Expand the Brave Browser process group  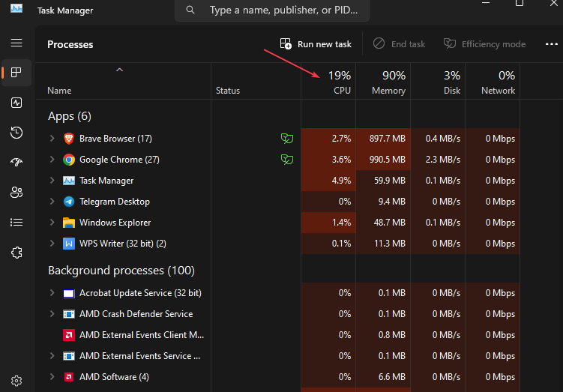pyautogui.click(x=52, y=139)
